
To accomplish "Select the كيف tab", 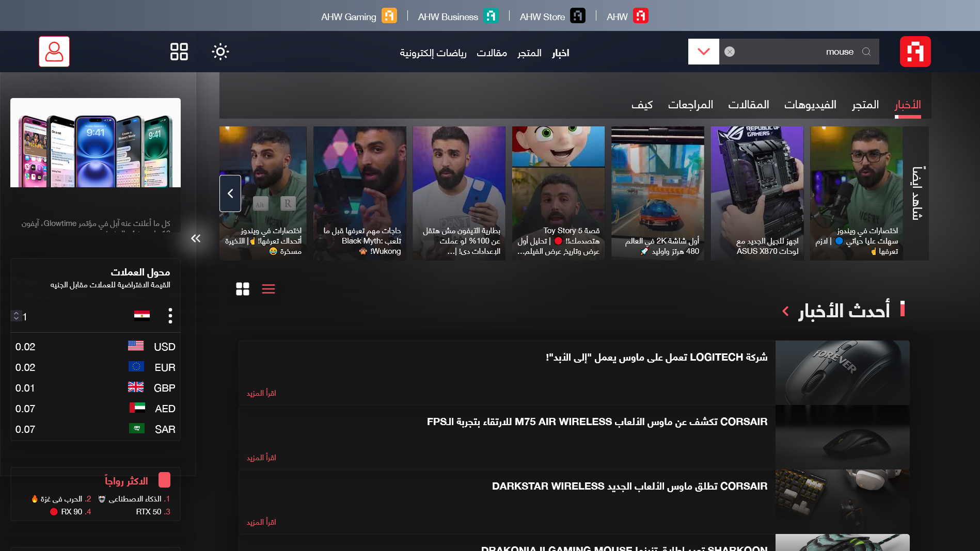I will (642, 105).
